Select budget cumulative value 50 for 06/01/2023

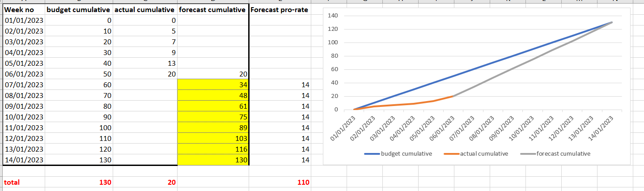coord(79,74)
